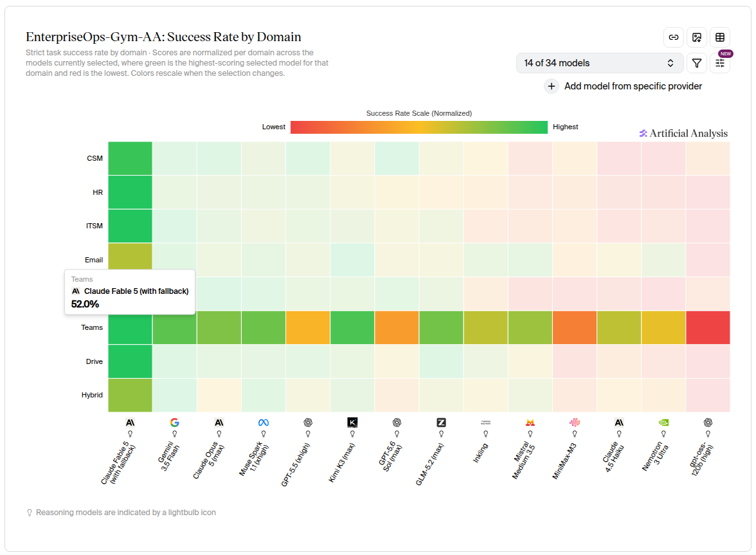Click the ITSM row label

click(x=94, y=226)
